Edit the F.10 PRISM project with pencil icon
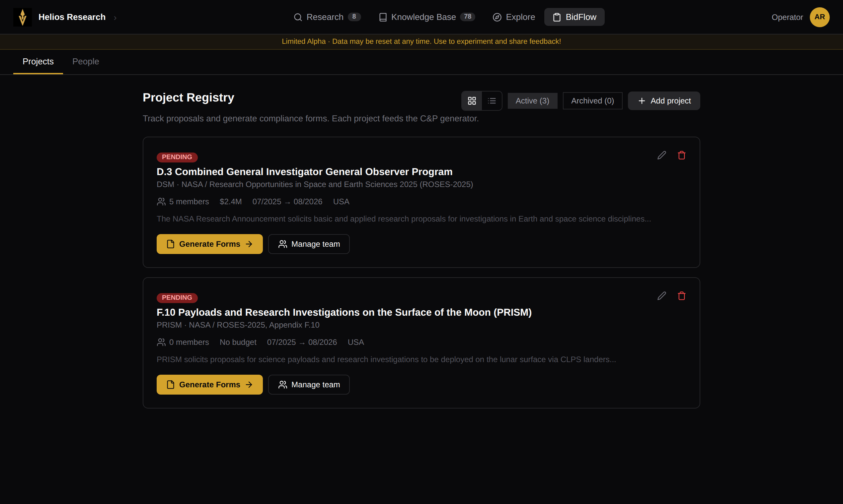This screenshot has height=504, width=843. click(x=661, y=296)
